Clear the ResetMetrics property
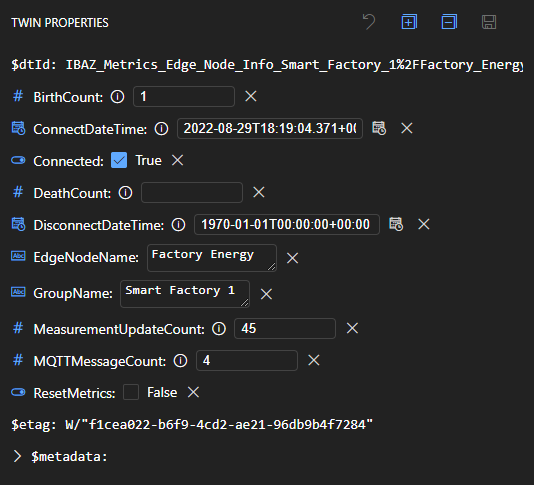 tap(193, 392)
